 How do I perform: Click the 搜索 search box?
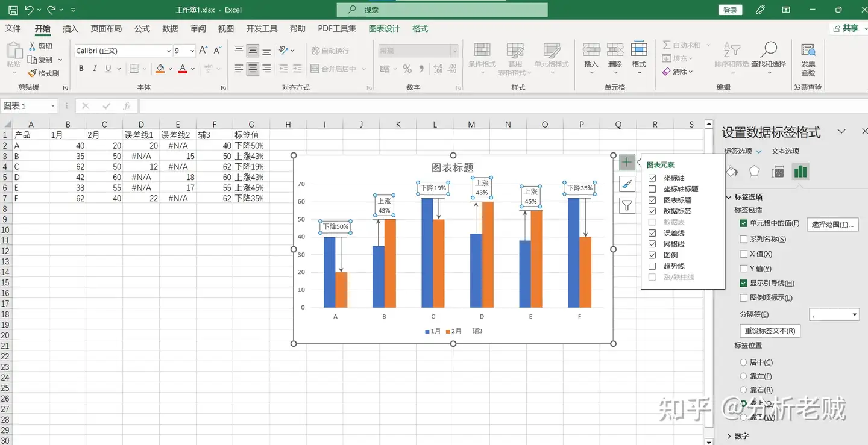(442, 10)
